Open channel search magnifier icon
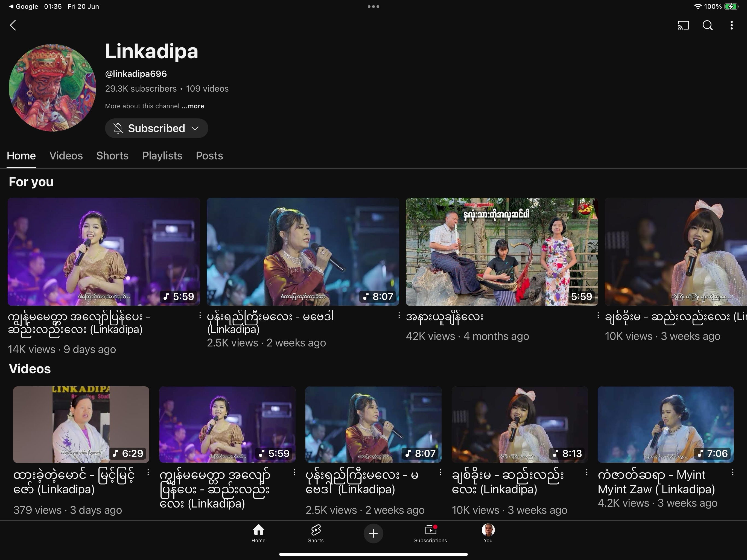The height and width of the screenshot is (560, 747). 707,25
